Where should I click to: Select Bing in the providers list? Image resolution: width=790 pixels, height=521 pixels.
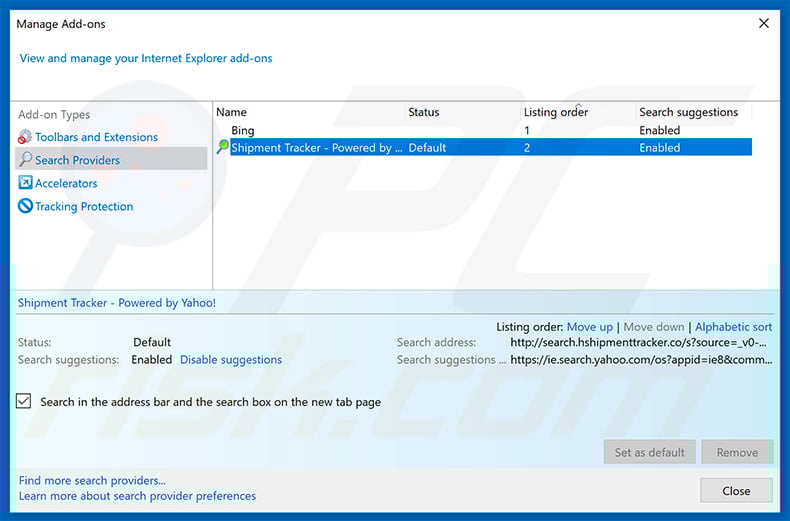243,130
